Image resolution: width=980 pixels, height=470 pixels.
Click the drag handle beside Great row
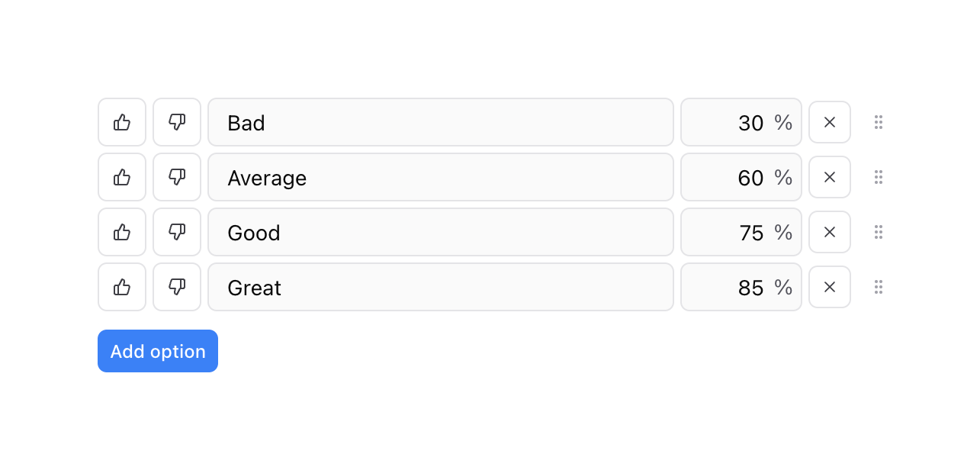point(879,287)
